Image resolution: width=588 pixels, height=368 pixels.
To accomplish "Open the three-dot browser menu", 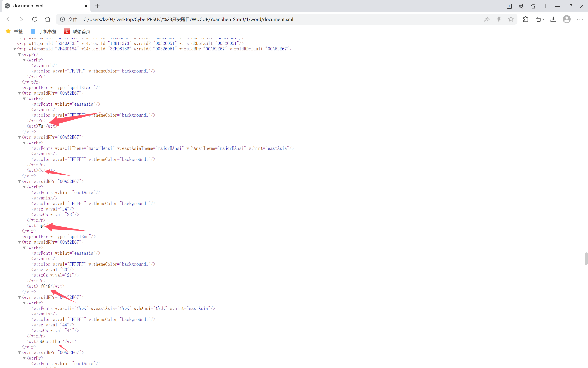I will (580, 19).
